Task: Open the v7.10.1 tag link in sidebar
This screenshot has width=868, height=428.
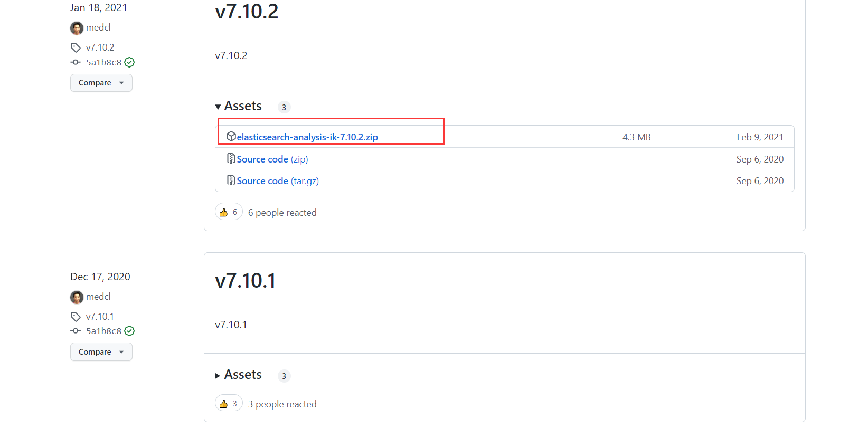Action: pyautogui.click(x=100, y=317)
